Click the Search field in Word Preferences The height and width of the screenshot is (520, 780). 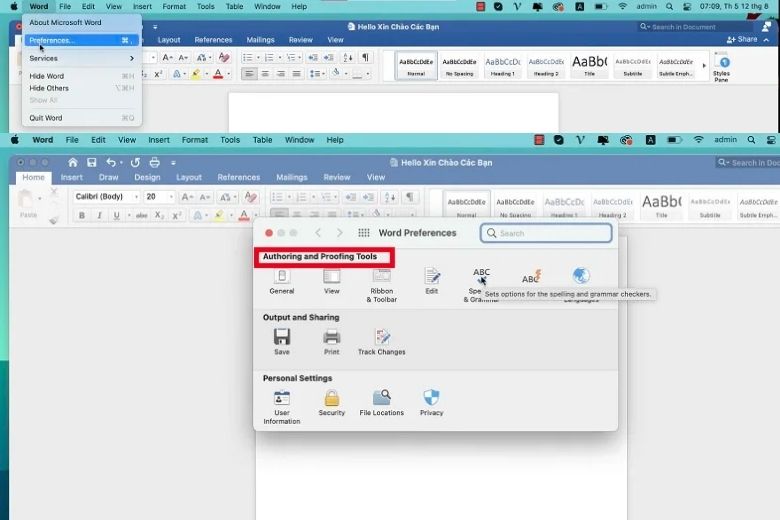[546, 233]
